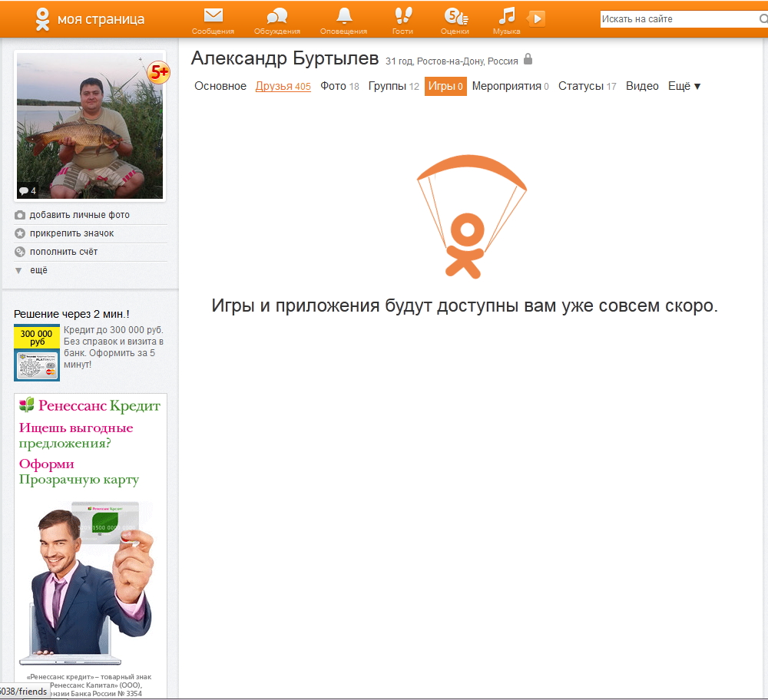Click camera icon beside добавить личные фото

(20, 215)
